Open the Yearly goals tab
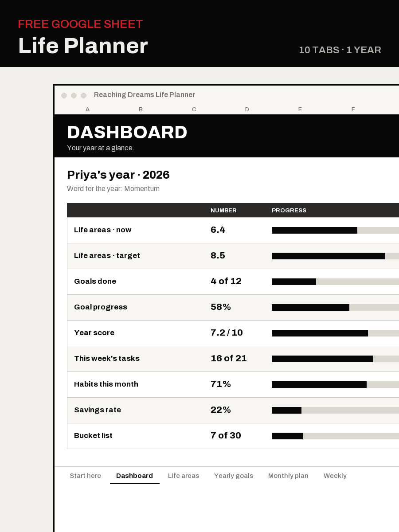The image size is (399, 532). 234,476
